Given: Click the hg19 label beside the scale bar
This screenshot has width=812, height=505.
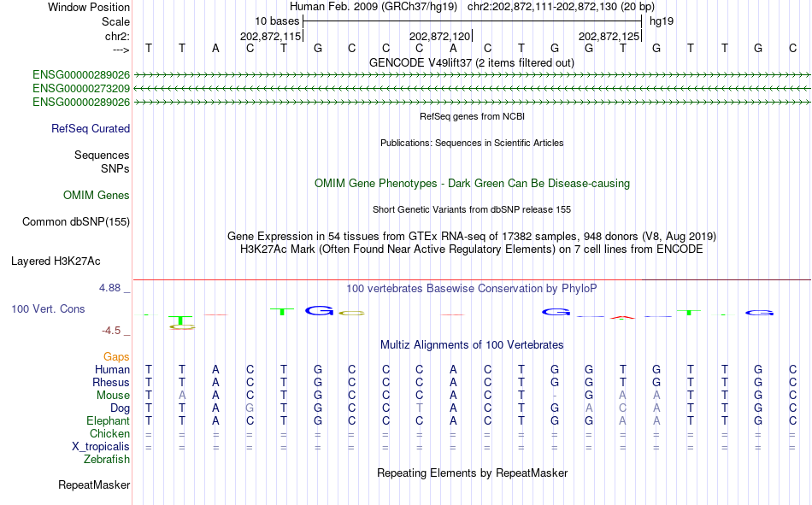Looking at the screenshot, I should (x=662, y=21).
